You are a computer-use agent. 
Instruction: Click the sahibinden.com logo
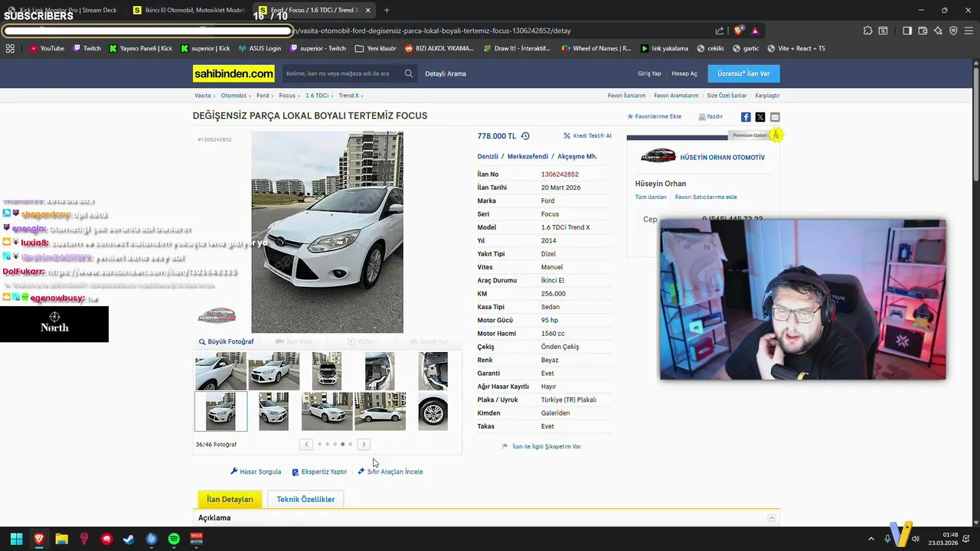234,73
